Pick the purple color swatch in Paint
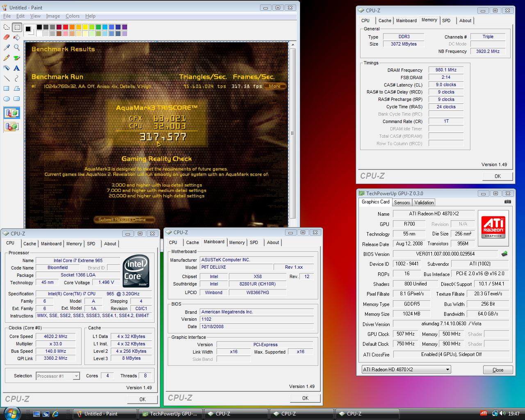 click(125, 27)
